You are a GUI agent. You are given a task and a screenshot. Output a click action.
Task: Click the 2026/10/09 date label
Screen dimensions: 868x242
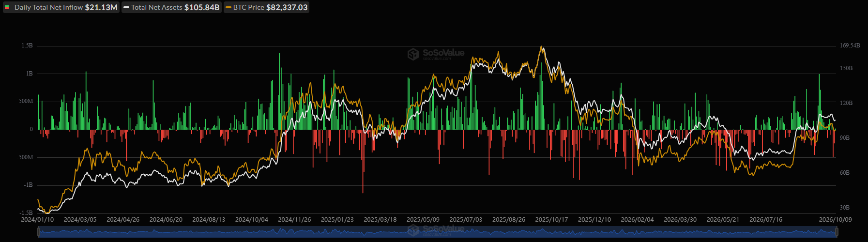[x=835, y=220]
